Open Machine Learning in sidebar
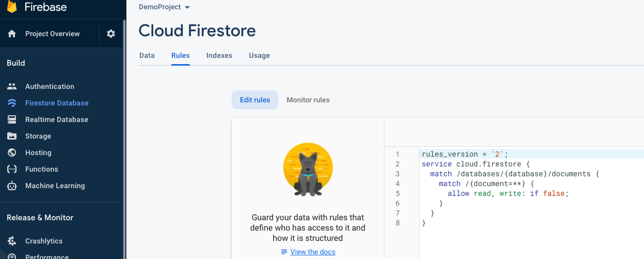Image resolution: width=644 pixels, height=259 pixels. point(55,186)
